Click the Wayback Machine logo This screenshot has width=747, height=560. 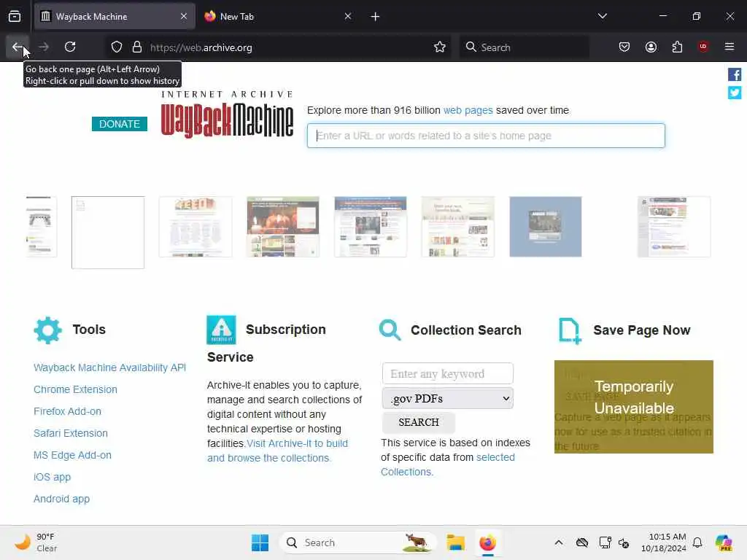227,114
